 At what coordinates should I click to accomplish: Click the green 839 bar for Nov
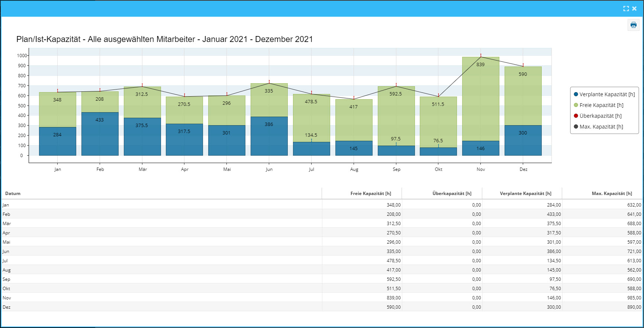[x=481, y=99]
